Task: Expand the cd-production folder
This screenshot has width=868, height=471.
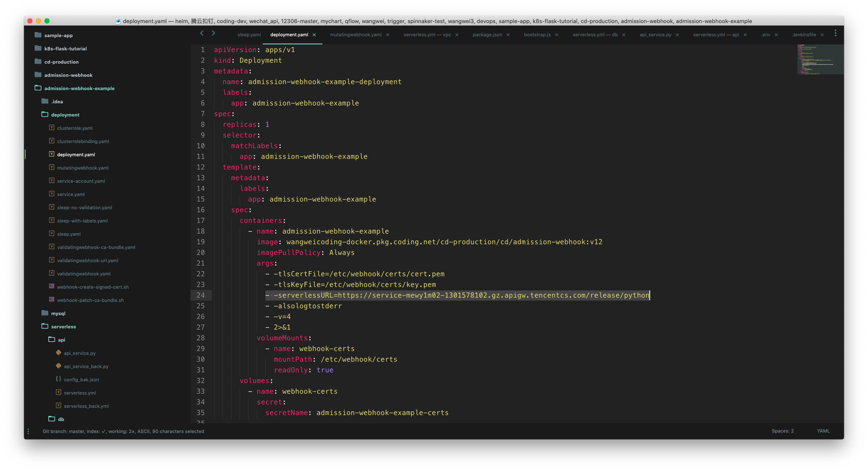Action: pos(61,62)
